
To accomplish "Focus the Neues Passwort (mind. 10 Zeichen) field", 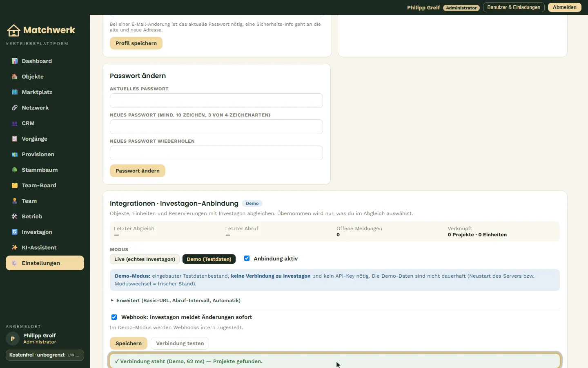I will pos(216,127).
